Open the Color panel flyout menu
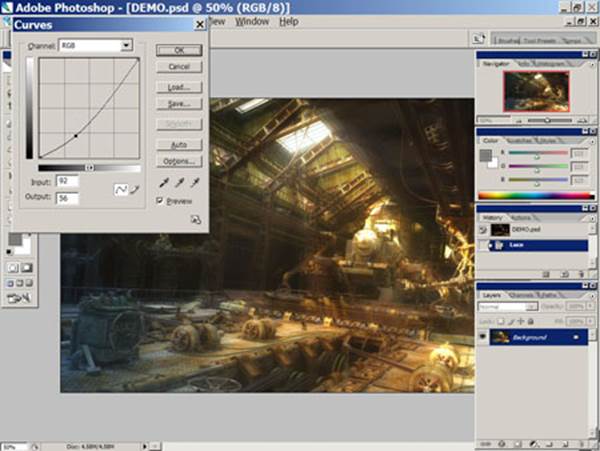Image resolution: width=600 pixels, height=451 pixels. 592,141
